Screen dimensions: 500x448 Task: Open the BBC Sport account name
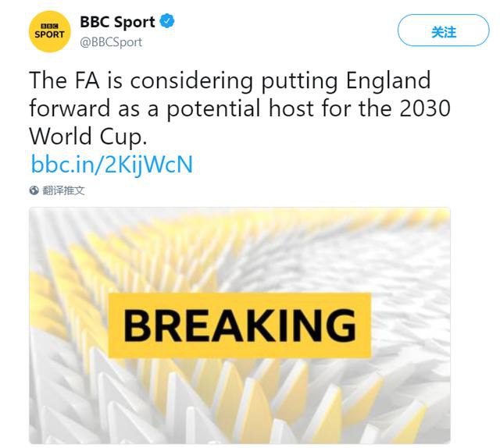point(117,23)
